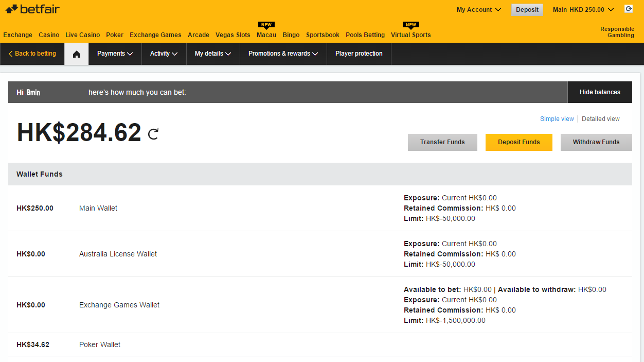The height and width of the screenshot is (362, 644).
Task: Expand the Payments menu
Action: (x=115, y=54)
